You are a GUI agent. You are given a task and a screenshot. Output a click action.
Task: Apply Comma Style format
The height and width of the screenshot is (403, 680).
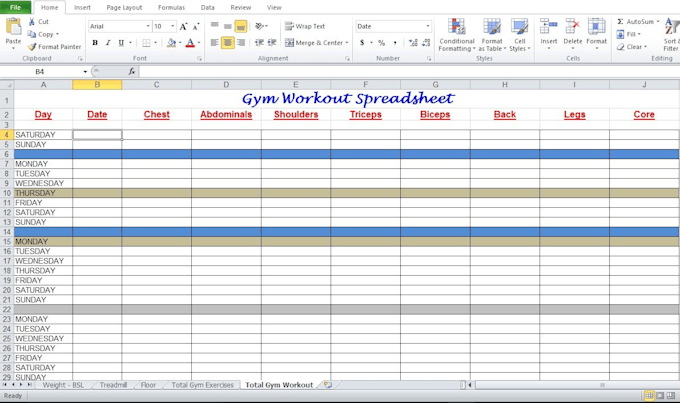pos(395,43)
